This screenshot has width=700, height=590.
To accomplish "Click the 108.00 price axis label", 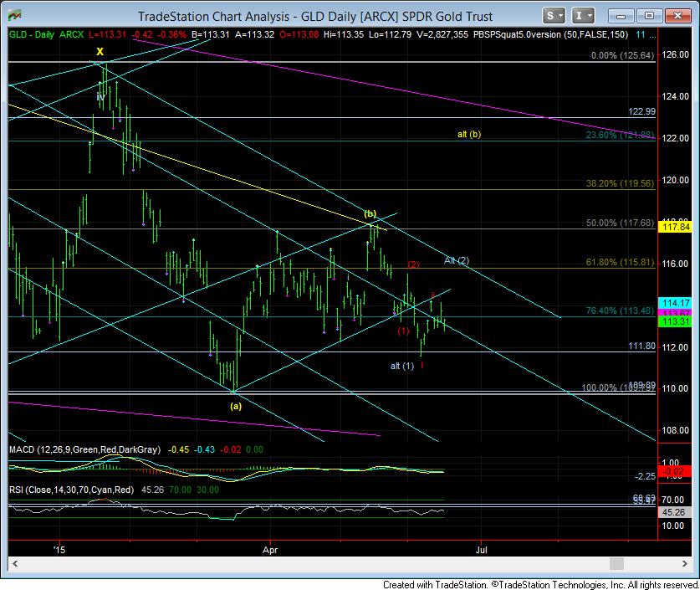I will pyautogui.click(x=676, y=430).
